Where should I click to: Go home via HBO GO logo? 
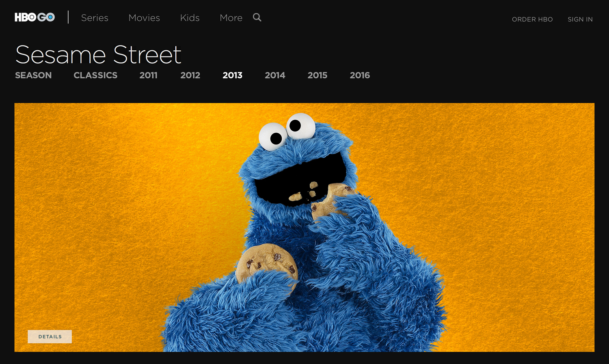[x=35, y=17]
